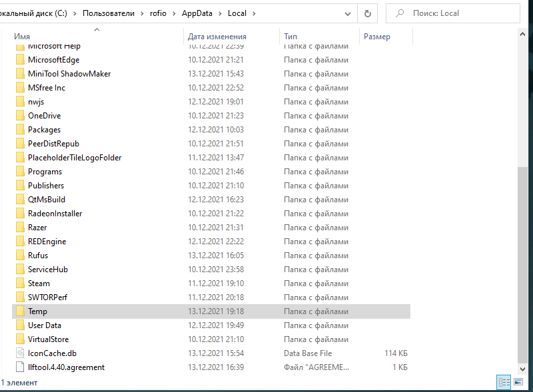This screenshot has height=392, width=533.
Task: Go to Локальный диск (C:) breadcrumb
Action: pos(33,13)
